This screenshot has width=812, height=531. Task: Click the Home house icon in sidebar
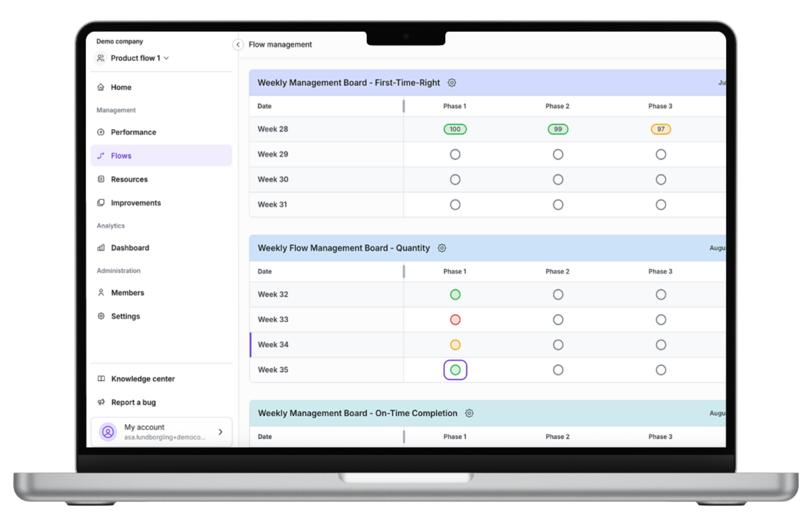pos(101,87)
